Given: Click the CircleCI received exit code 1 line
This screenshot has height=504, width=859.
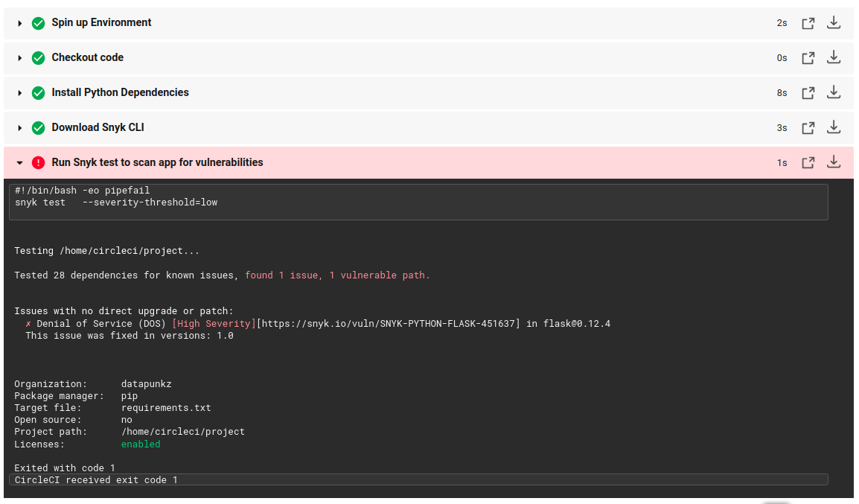Looking at the screenshot, I should coord(95,479).
